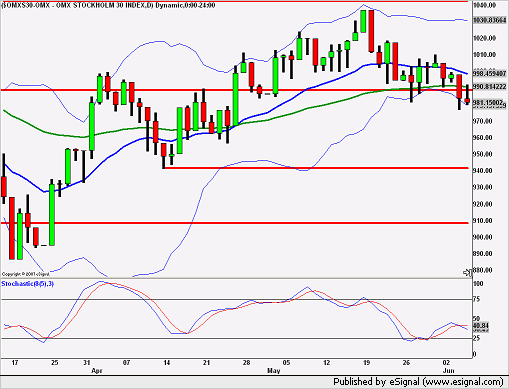Click the 07 date label on time axis
Viewport: 509px width, 389px height.
pos(126,363)
